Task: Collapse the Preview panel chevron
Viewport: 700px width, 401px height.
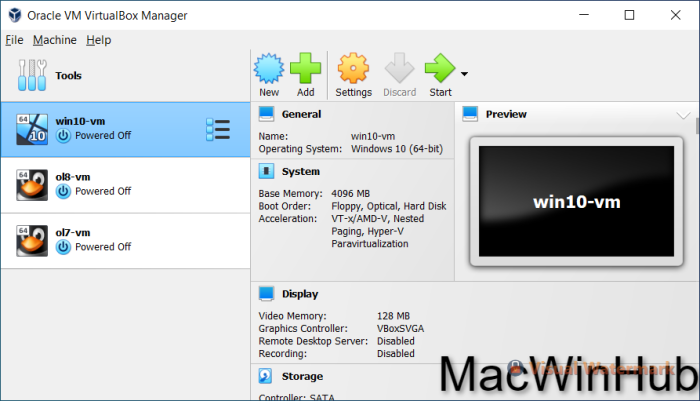Action: pyautogui.click(x=683, y=116)
